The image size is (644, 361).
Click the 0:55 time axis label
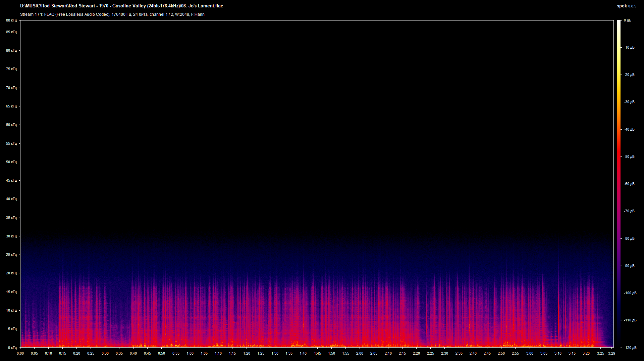176,353
